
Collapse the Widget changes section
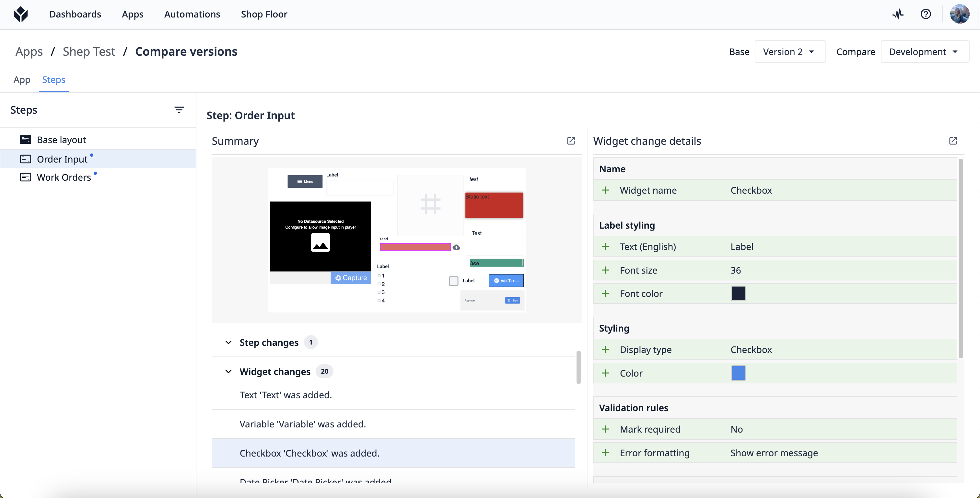[228, 371]
